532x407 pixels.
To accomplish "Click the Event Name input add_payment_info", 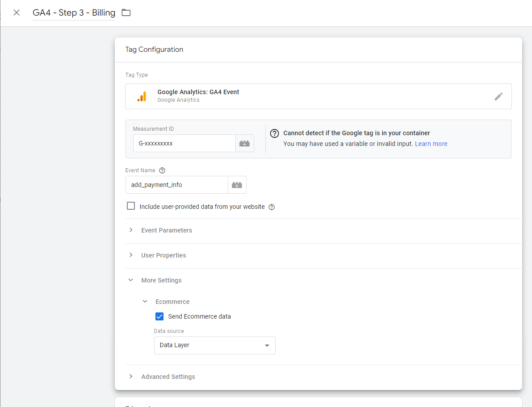I will (x=177, y=185).
